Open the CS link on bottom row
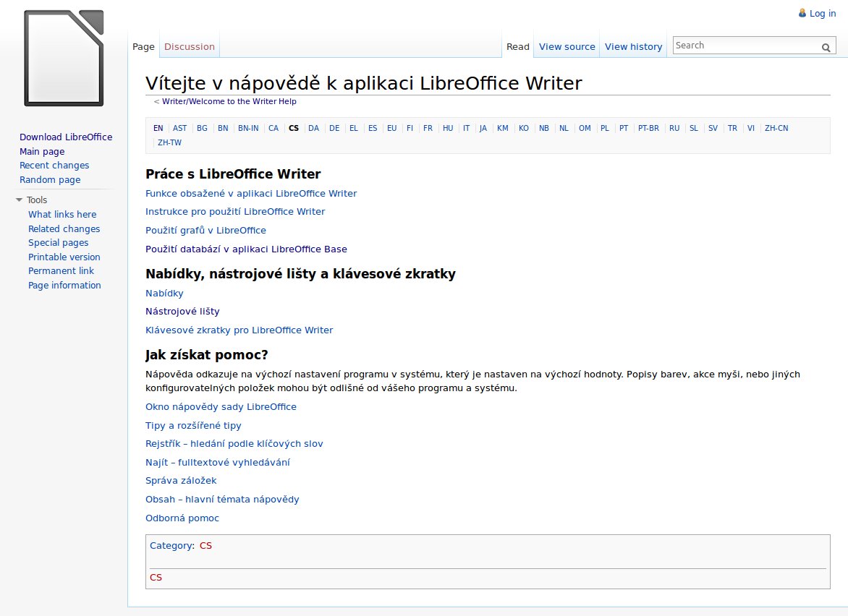The image size is (848, 616). point(156,578)
